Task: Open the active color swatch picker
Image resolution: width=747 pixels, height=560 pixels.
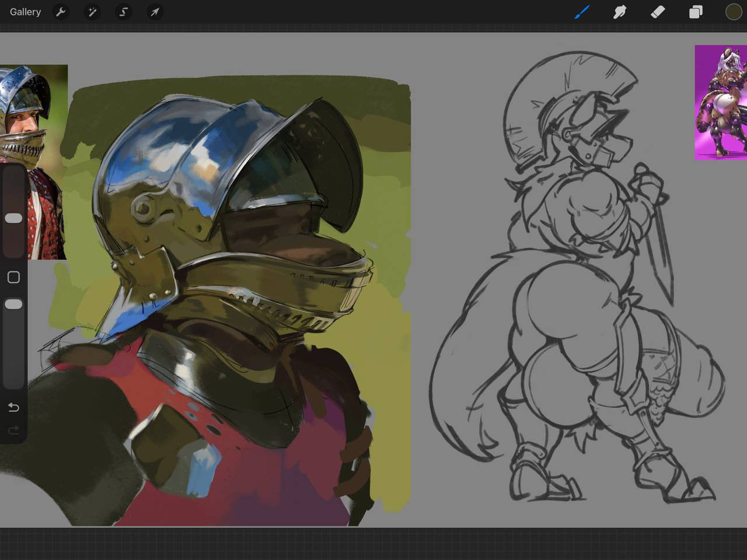Action: pyautogui.click(x=733, y=12)
